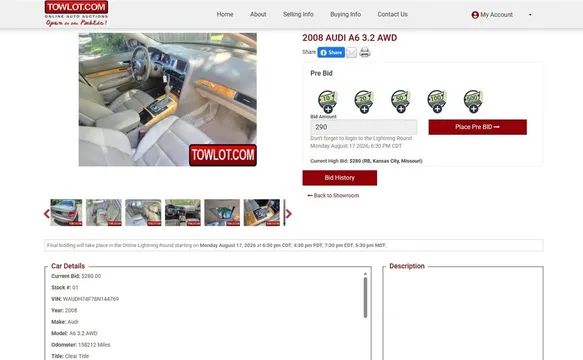
Task: Show previous thumbnails with left chevron
Action: [x=46, y=213]
